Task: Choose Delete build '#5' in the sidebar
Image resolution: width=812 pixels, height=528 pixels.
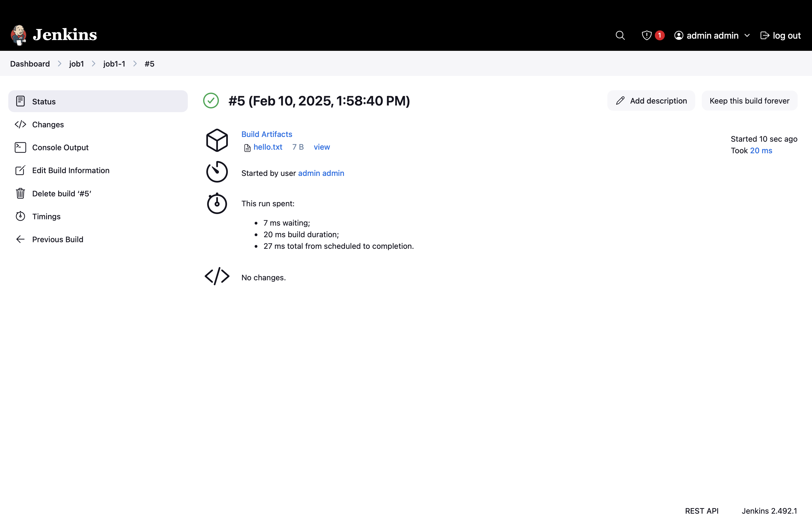Action: point(98,193)
